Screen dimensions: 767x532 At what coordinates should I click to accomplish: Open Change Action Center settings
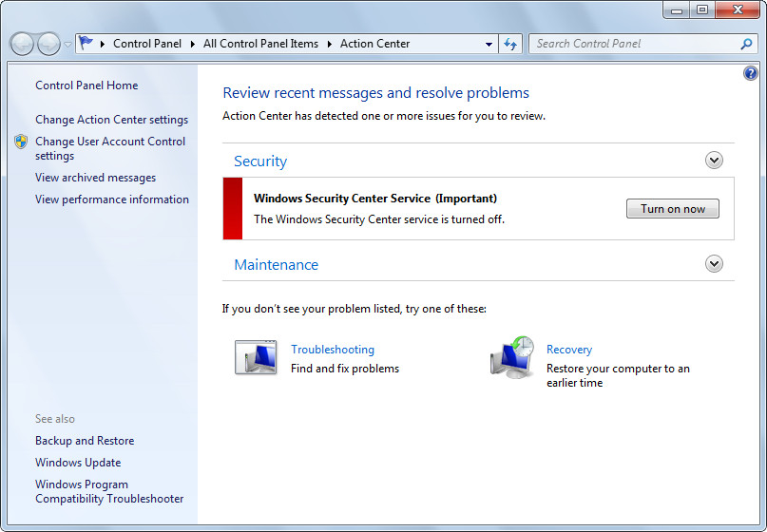point(111,120)
